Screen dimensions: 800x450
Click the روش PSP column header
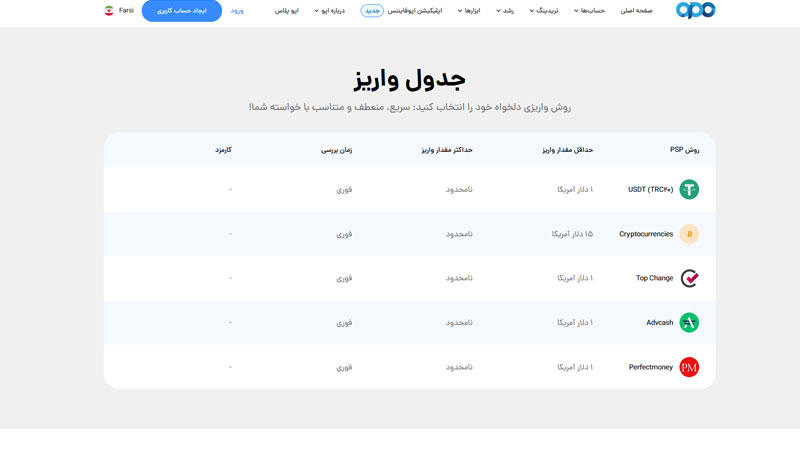[684, 149]
